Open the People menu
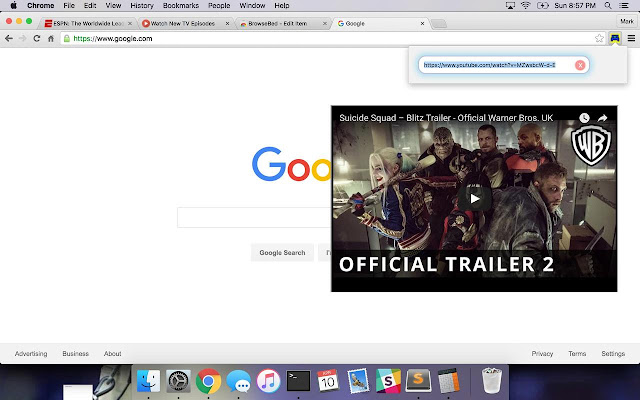 click(x=219, y=5)
